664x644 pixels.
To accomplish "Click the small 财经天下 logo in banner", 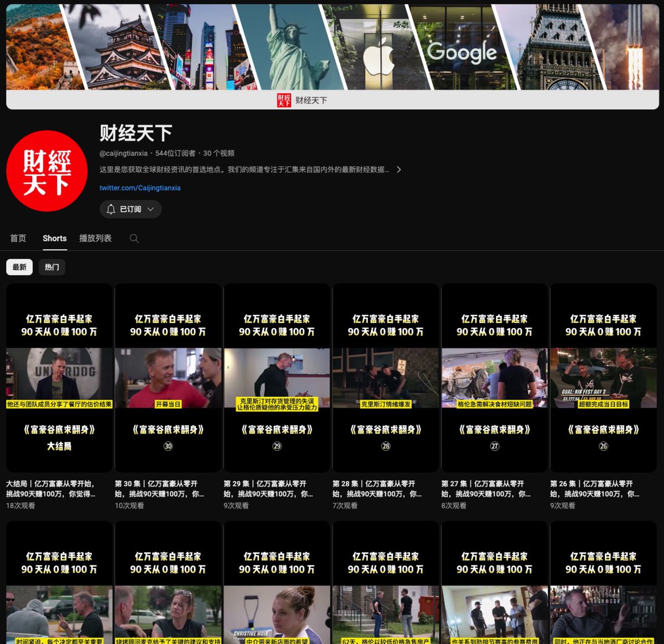I will pos(284,100).
